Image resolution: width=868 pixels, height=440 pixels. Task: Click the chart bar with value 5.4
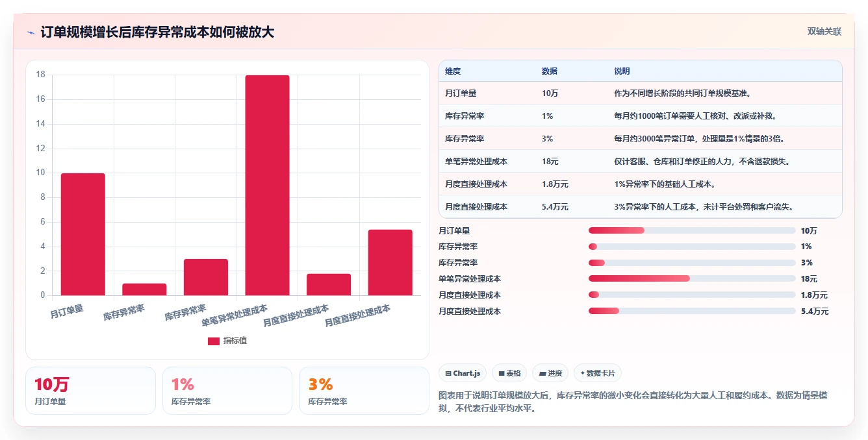click(x=390, y=262)
